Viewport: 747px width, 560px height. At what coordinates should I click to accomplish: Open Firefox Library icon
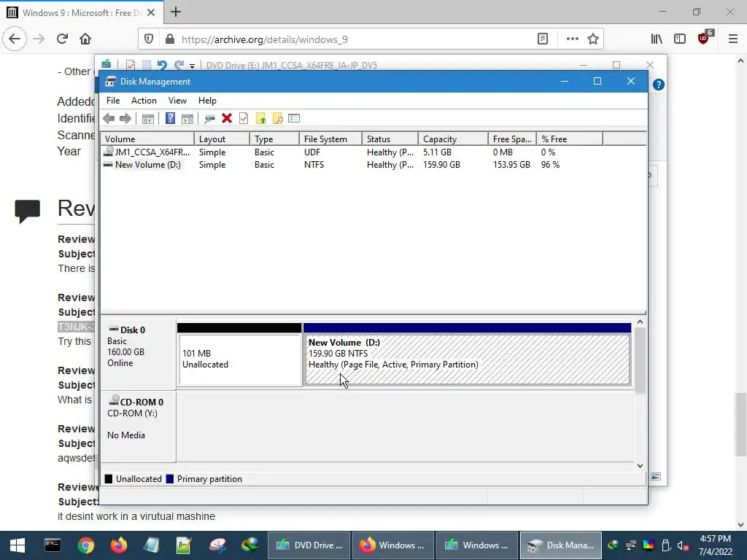657,39
